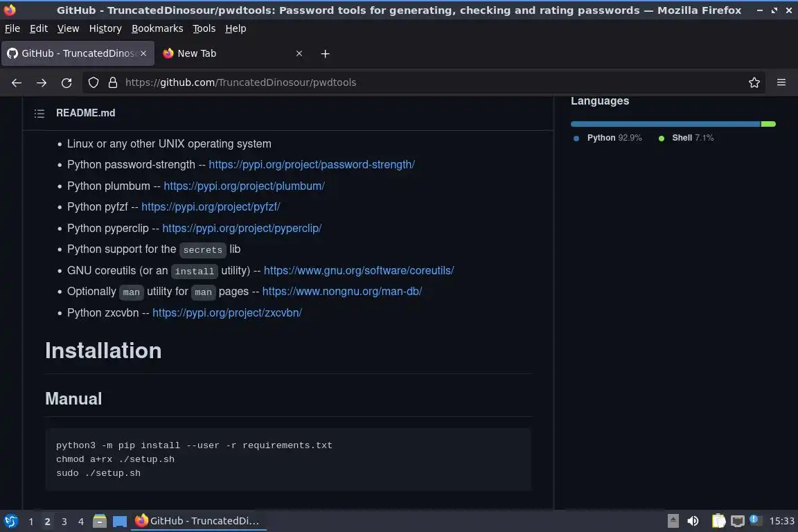Image resolution: width=798 pixels, height=532 pixels.
Task: Open the start menu icon on taskbar
Action: coord(10,521)
